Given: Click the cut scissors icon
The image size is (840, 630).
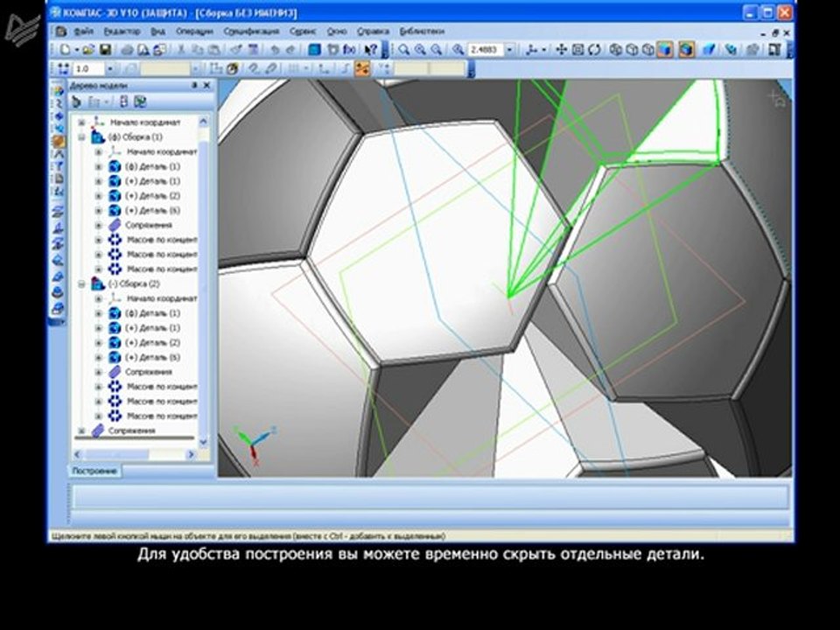Looking at the screenshot, I should click(x=181, y=50).
